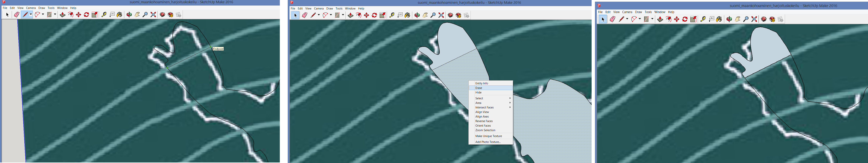Activate the Tape Measure tool in left window

104,15
